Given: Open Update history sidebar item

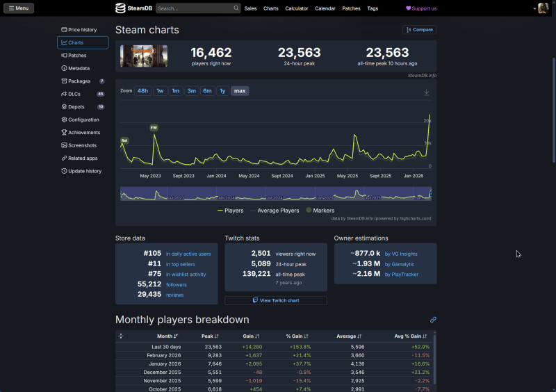Looking at the screenshot, I should pos(83,171).
